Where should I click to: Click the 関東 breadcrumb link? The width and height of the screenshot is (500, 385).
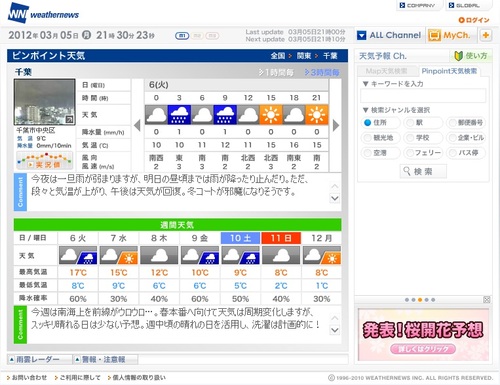click(x=304, y=56)
